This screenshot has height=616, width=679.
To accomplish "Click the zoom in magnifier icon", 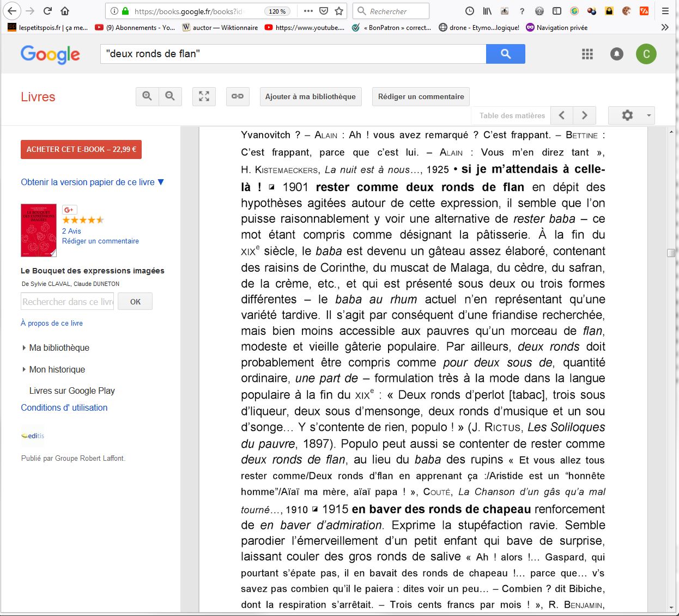I will [x=147, y=96].
